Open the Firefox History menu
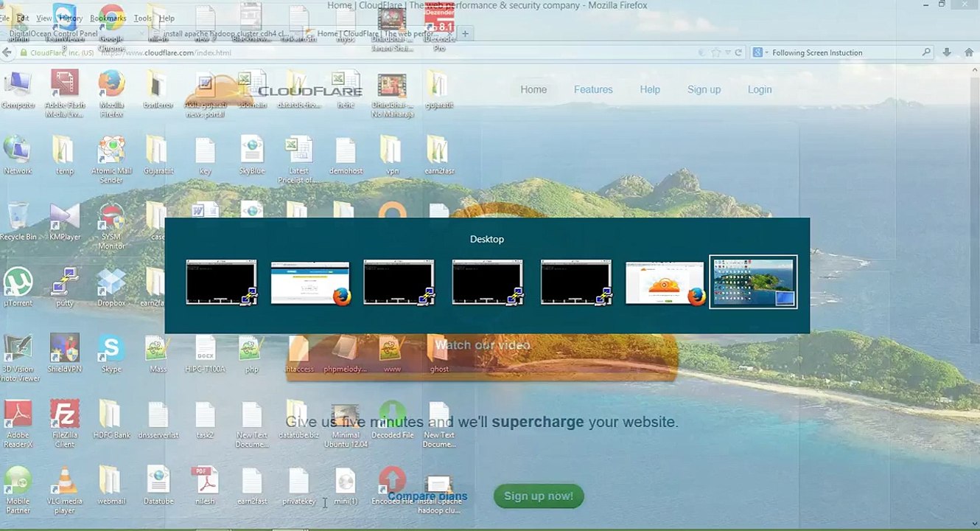 pyautogui.click(x=70, y=18)
